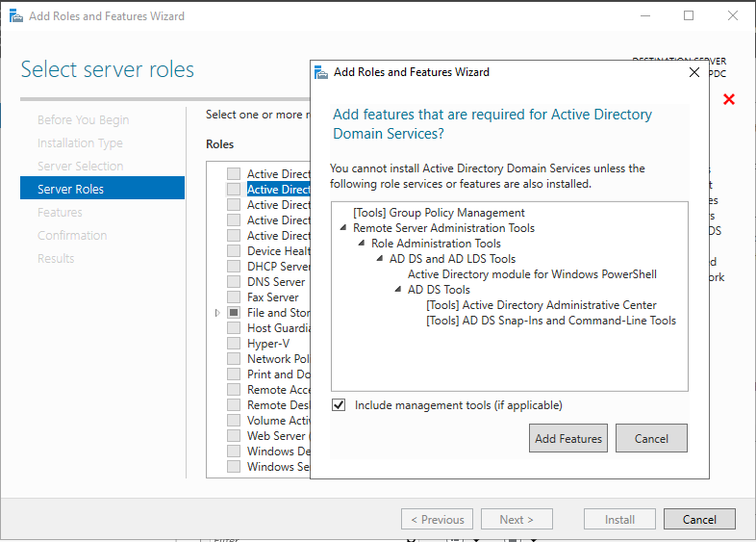Click the Next button
The image size is (756, 542).
click(517, 519)
